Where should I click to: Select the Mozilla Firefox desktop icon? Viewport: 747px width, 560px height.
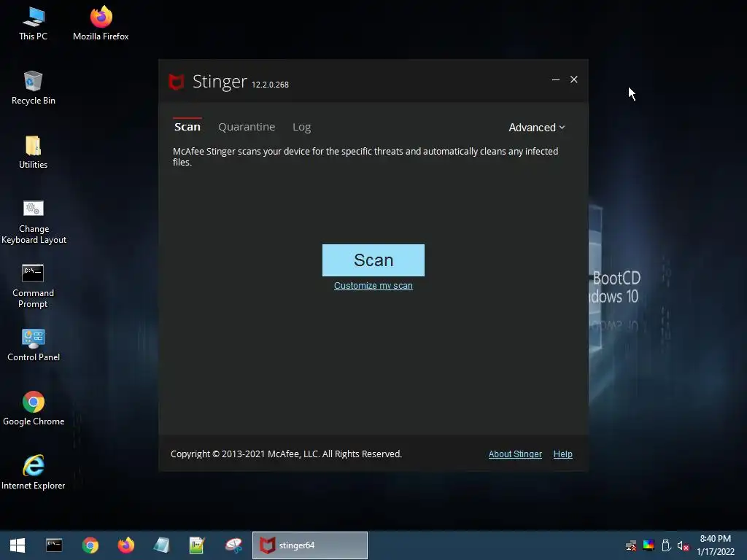pos(101,24)
